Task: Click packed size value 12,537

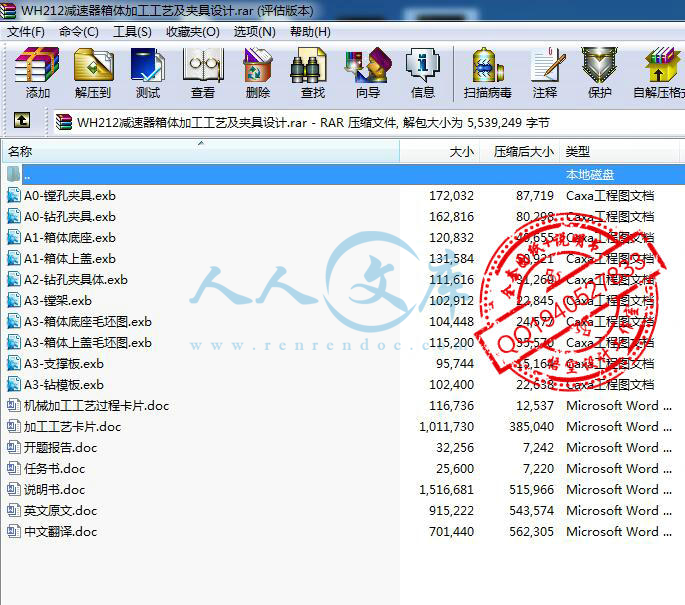Action: (535, 405)
